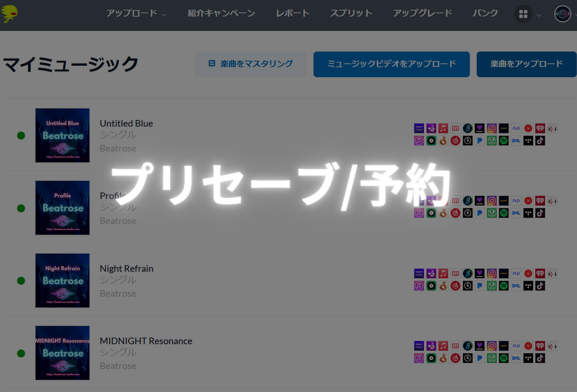Open the Night Refrain album cover thumbnail
This screenshot has height=392, width=577.
coord(63,281)
